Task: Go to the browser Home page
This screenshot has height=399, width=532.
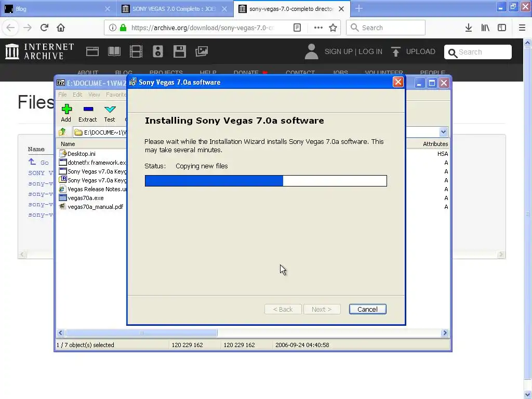Action: click(x=61, y=28)
